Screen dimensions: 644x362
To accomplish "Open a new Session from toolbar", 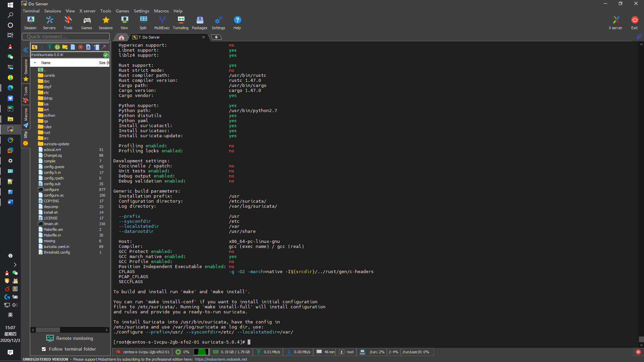I will 30,23.
